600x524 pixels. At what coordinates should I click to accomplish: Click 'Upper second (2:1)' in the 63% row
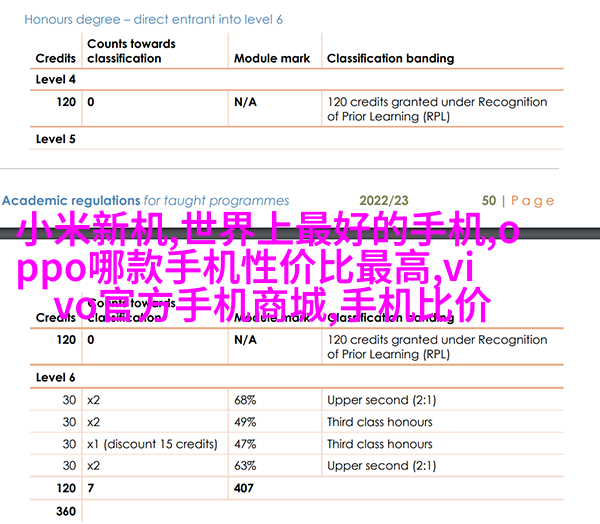point(382,466)
